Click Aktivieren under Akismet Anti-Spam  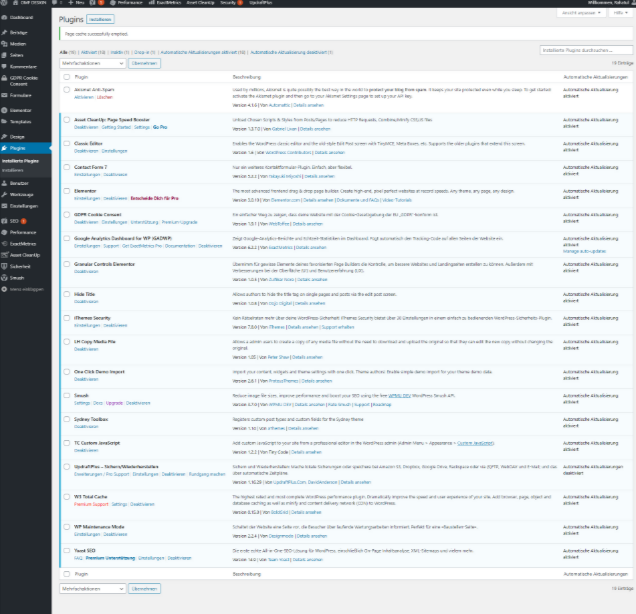84,97
